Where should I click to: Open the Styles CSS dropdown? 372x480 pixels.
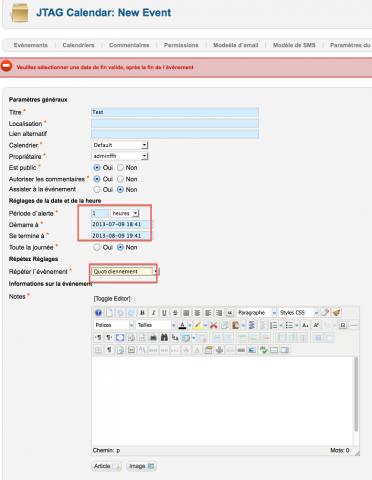pos(299,313)
